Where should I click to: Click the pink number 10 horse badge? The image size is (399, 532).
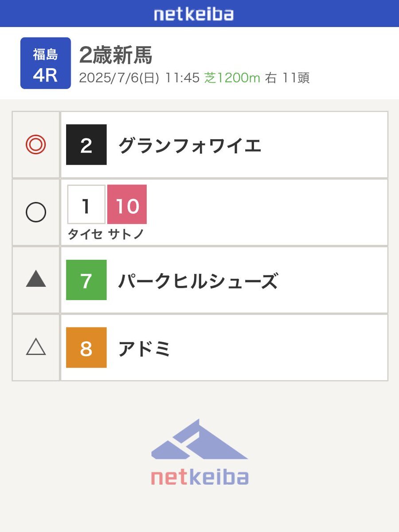tap(127, 205)
